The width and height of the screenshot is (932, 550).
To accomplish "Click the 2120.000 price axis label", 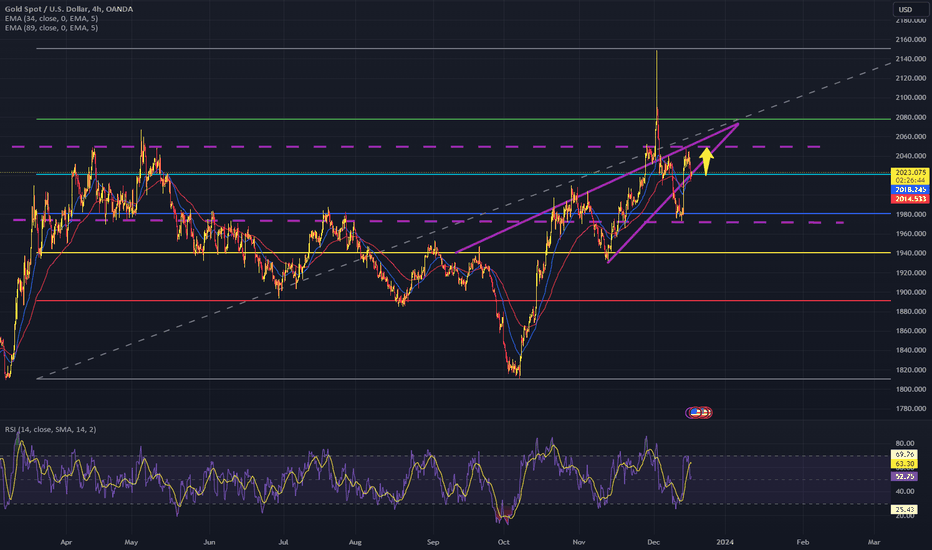I will tap(911, 78).
